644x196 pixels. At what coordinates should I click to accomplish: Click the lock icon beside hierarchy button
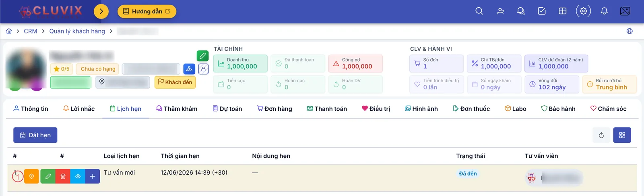pos(203,69)
